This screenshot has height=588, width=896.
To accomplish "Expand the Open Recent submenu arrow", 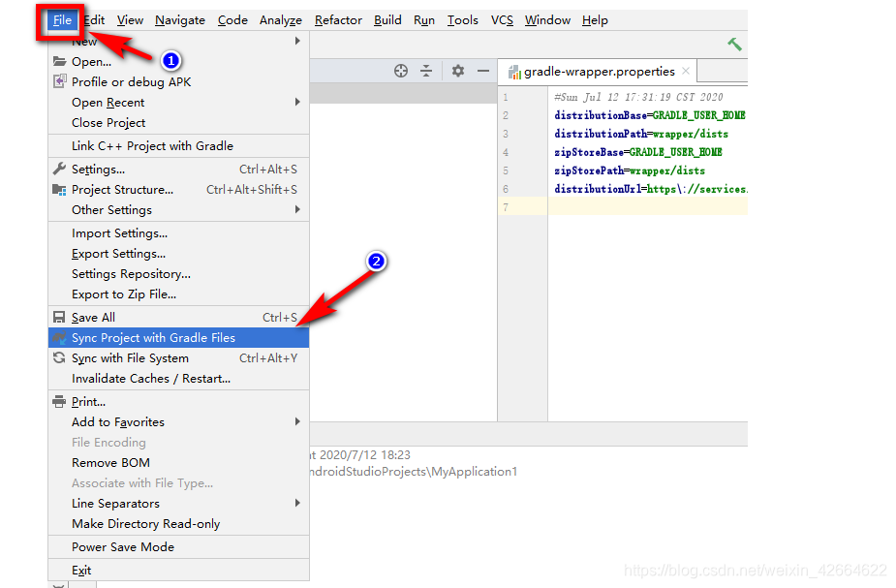I will [297, 102].
